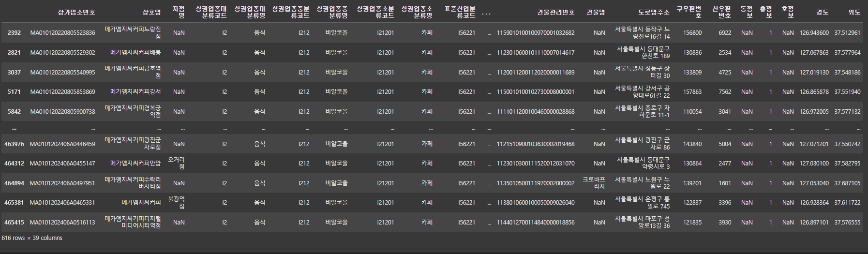868x254 pixels.
Task: Click address 서울특별시 은평구 통일로 745
Action: coord(643,202)
